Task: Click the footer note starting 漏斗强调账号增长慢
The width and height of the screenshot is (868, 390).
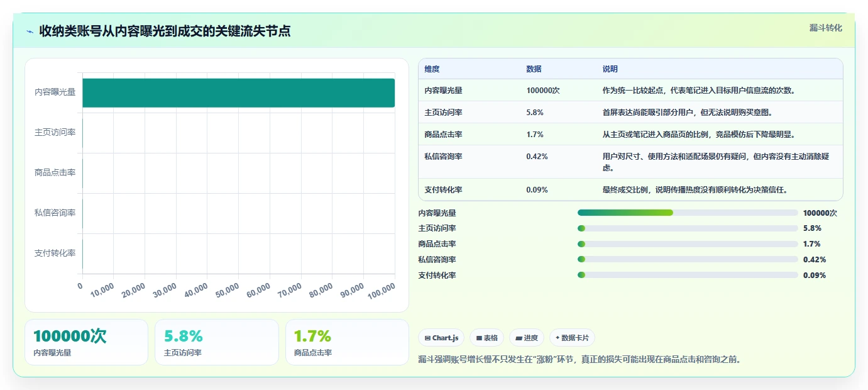Action: tap(580, 360)
